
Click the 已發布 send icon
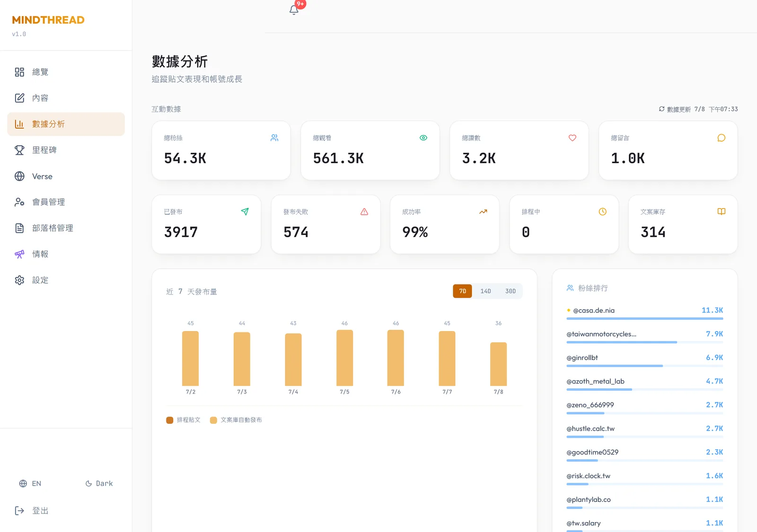[x=245, y=211]
